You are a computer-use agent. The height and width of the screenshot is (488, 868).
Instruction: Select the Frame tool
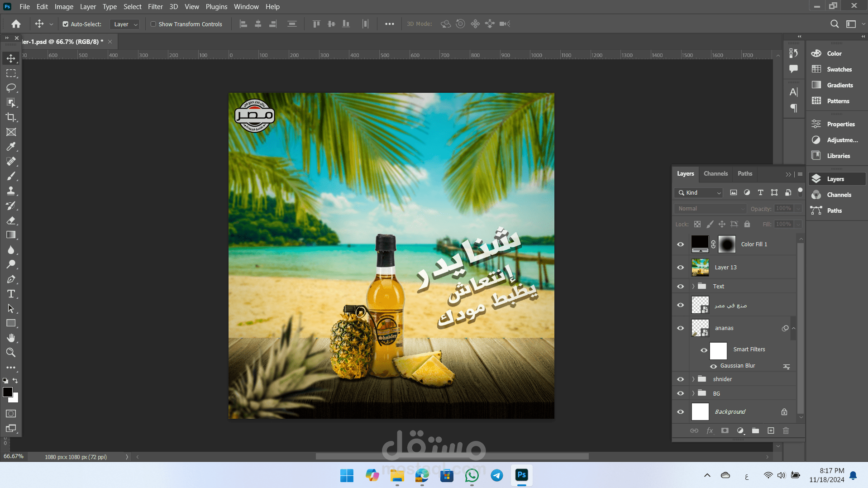pos(11,132)
